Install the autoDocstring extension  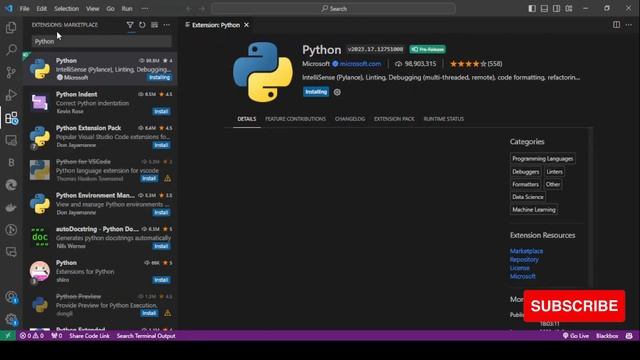(x=161, y=246)
